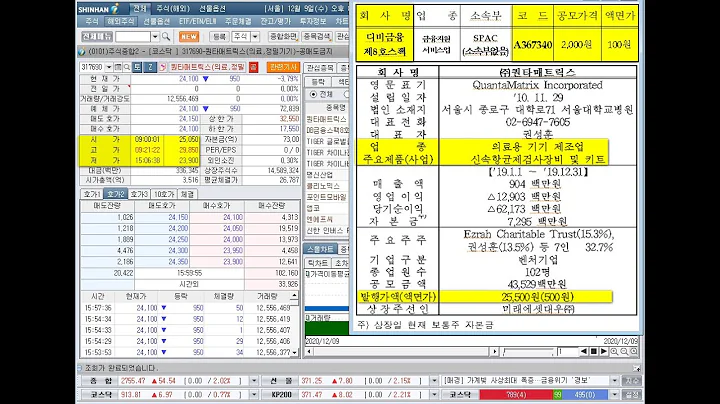This screenshot has width=720, height=404.
Task: Select the 10호가 tab
Action: (x=163, y=194)
